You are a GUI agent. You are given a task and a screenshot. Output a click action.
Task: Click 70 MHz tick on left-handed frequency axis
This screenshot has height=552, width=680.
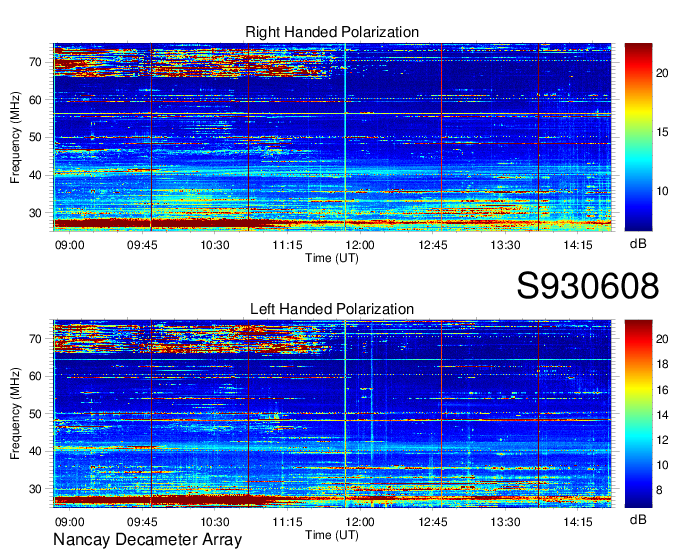click(x=36, y=339)
